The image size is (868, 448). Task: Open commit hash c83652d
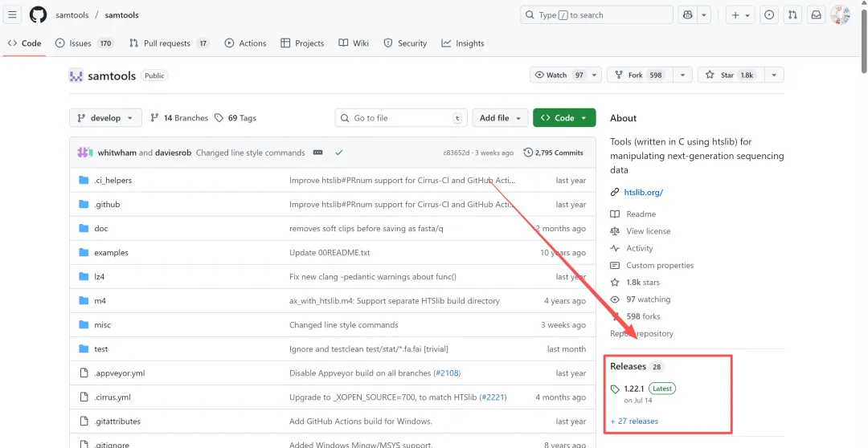point(457,153)
